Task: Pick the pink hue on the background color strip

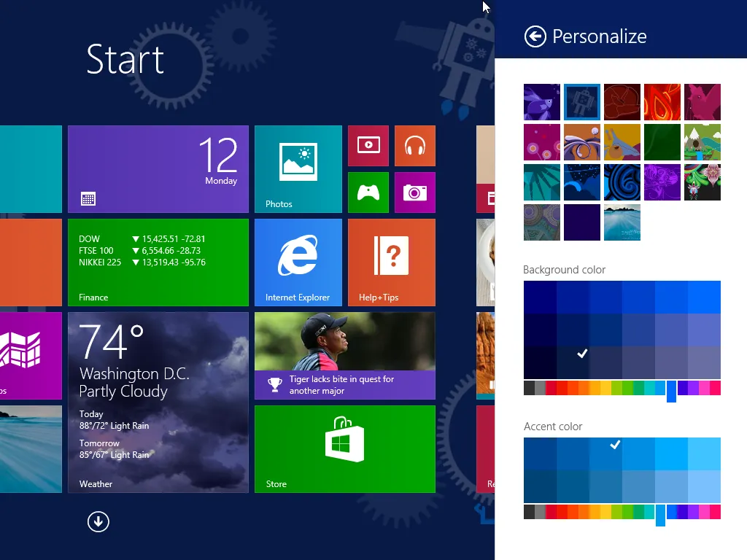Action: [703, 389]
